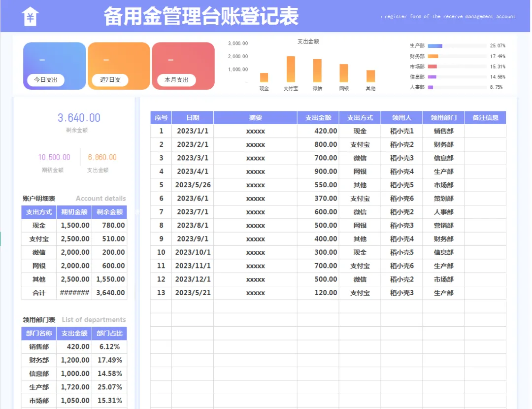Select the 10,500.00 opening amount value
This screenshot has width=532, height=409.
pos(54,157)
